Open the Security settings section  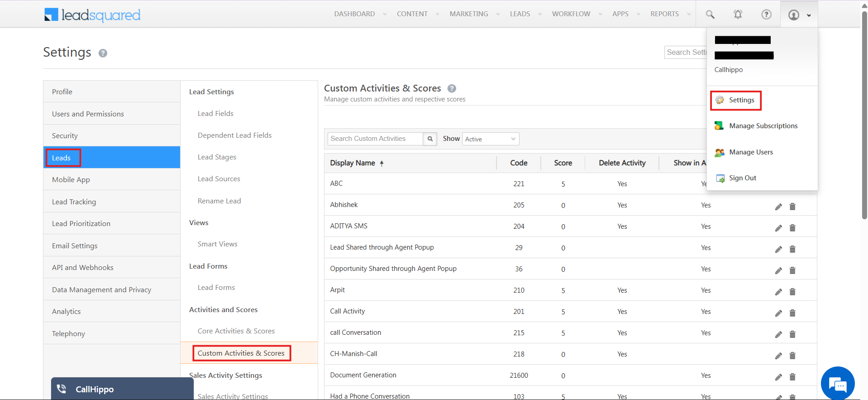coord(112,135)
